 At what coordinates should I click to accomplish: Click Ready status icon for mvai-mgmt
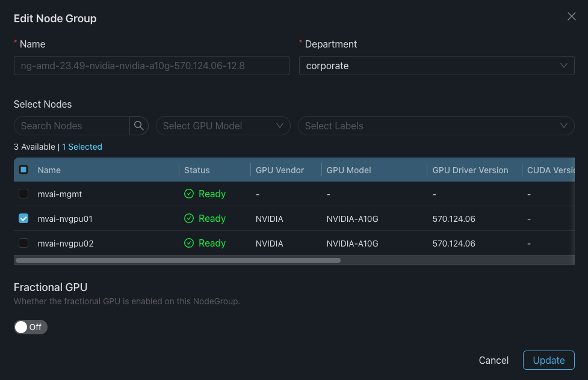189,194
